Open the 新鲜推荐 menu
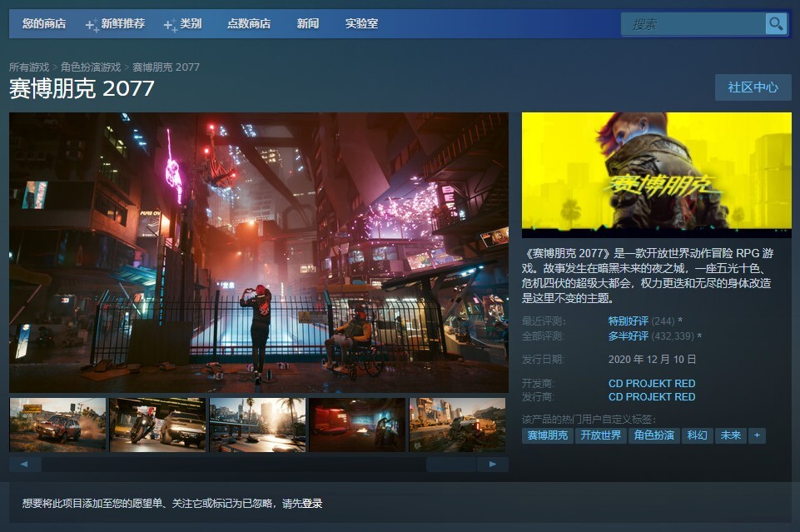 coord(122,23)
